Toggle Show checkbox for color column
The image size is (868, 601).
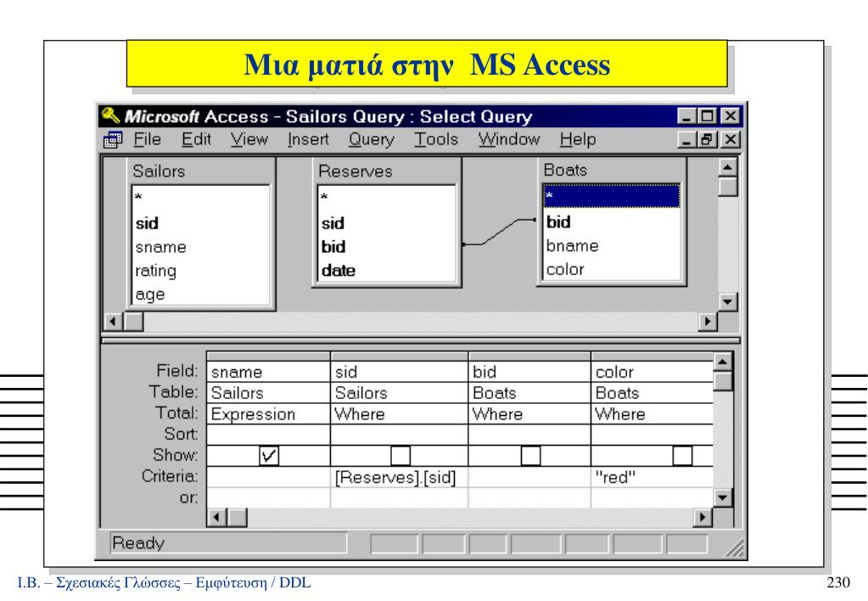[x=682, y=456]
